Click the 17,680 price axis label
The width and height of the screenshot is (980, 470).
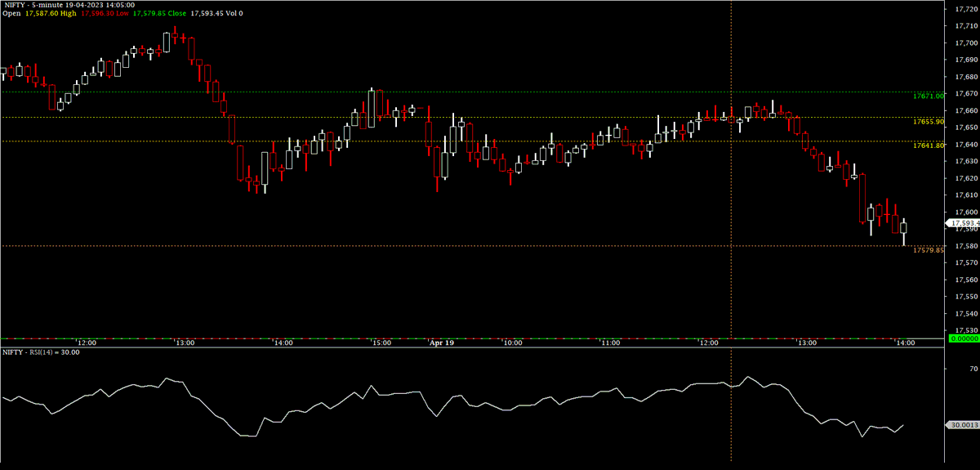click(x=965, y=76)
